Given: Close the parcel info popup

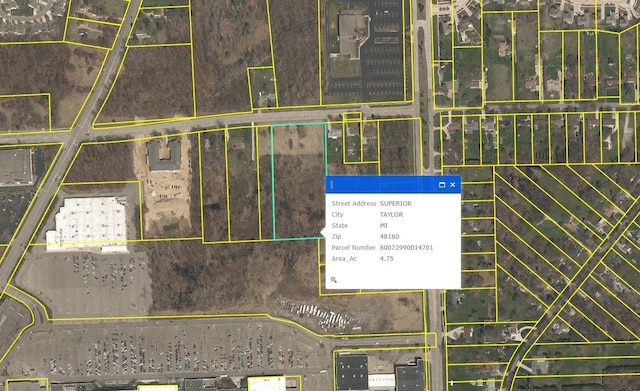Looking at the screenshot, I should 453,185.
